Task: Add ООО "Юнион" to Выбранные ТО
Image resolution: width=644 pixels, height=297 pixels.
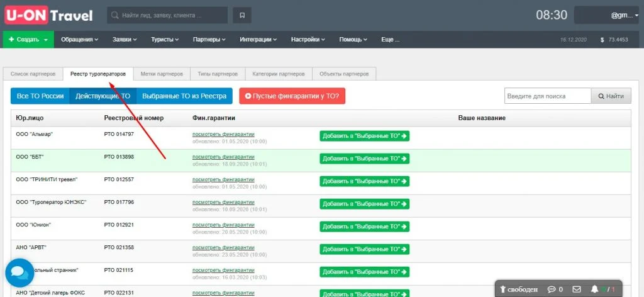Action: click(x=365, y=227)
